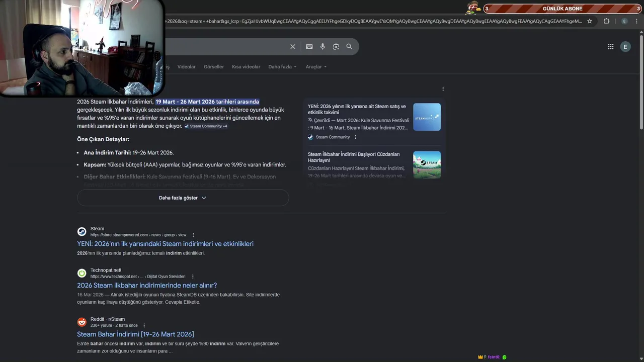Bookmark this page with the star icon
The image size is (644, 362).
point(590,21)
